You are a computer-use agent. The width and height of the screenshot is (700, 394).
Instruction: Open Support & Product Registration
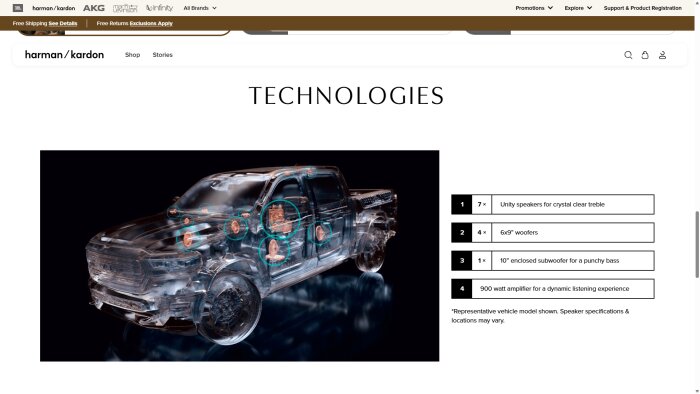pyautogui.click(x=642, y=8)
